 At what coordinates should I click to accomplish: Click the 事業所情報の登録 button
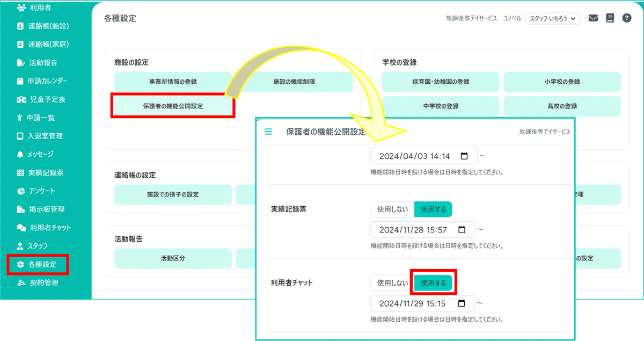(173, 82)
